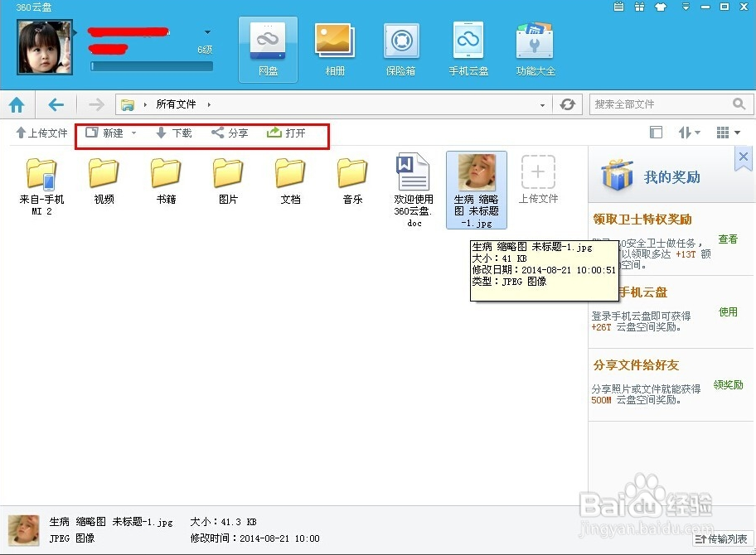The image size is (756, 555).
Task: Click the 我的奖励 gift icon
Action: click(x=617, y=176)
